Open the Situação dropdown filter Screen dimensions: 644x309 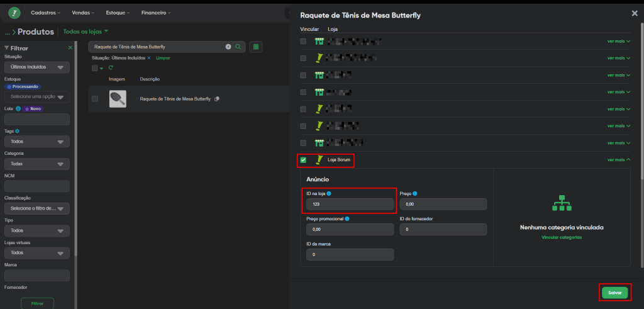(x=36, y=67)
